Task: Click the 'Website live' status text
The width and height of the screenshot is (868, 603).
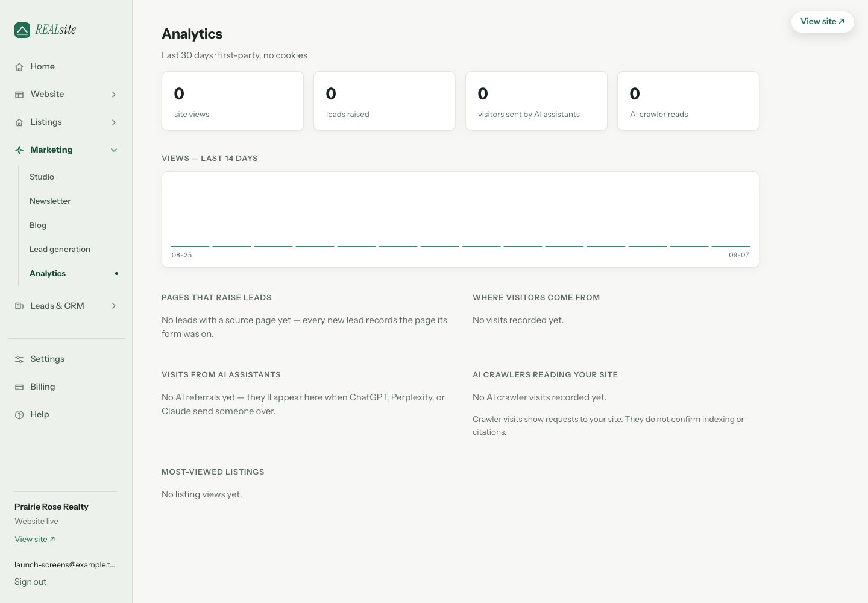Action: (37, 521)
